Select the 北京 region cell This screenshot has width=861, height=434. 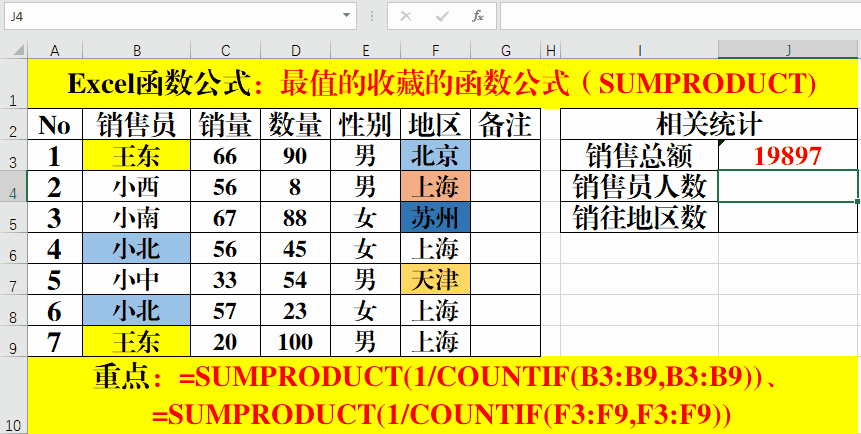pos(435,155)
